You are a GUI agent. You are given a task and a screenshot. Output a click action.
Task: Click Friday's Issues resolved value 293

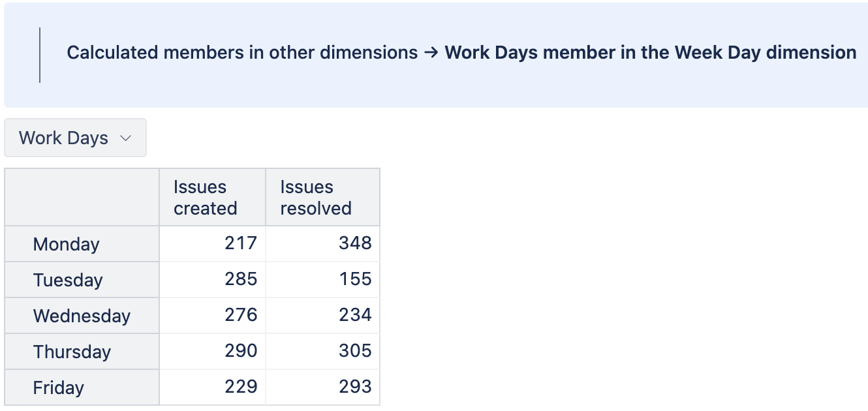click(355, 387)
